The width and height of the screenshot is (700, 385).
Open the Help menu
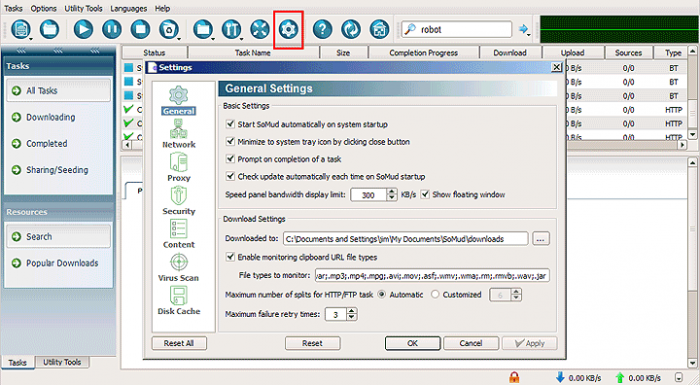click(162, 8)
